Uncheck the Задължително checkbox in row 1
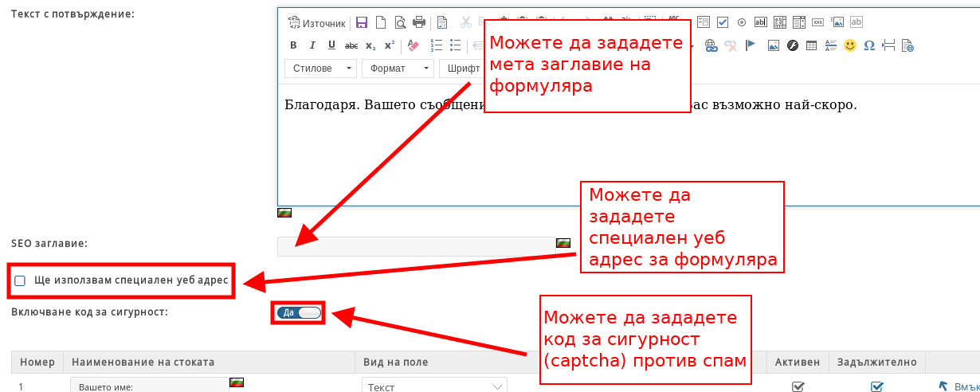 [x=877, y=386]
